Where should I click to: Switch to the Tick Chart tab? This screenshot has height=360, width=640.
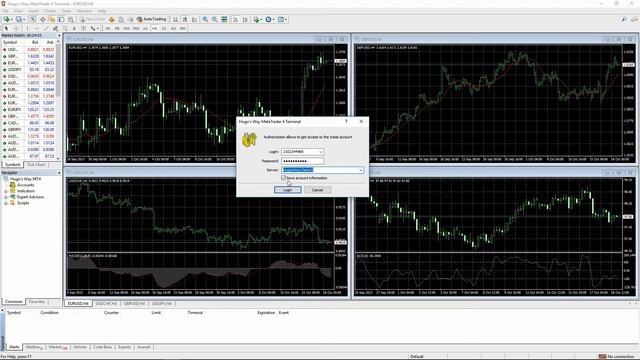tap(36, 164)
